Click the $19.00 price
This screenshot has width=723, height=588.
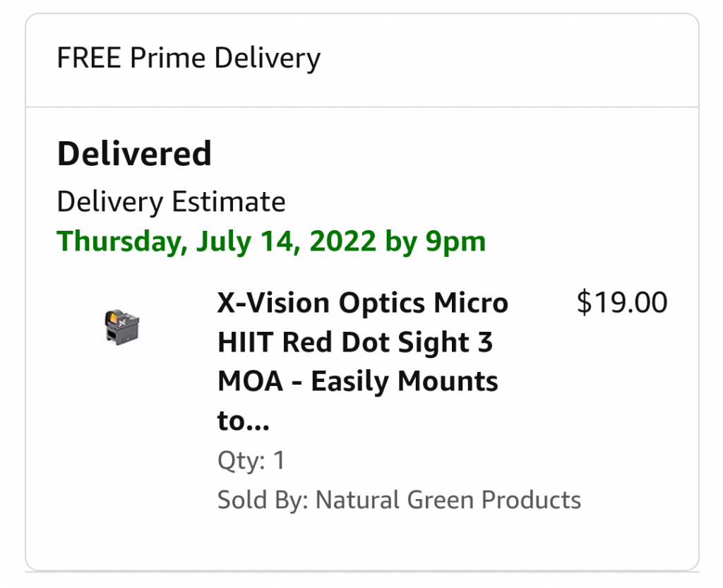[x=621, y=303]
